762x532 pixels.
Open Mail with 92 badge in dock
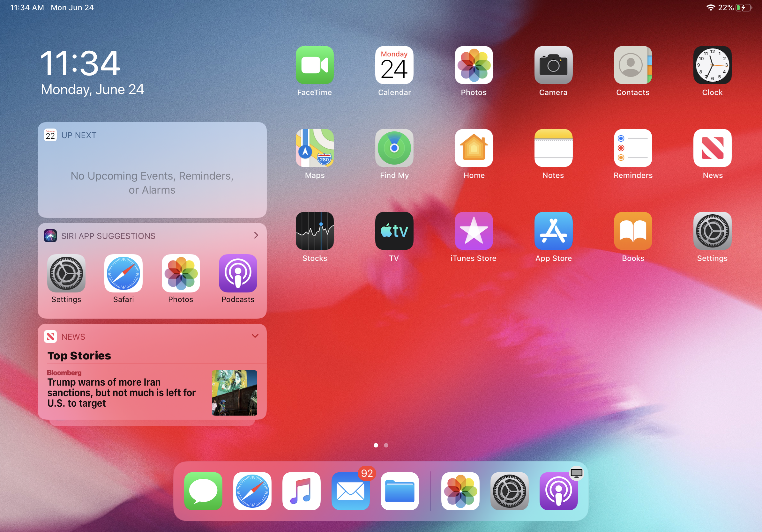[x=350, y=491]
